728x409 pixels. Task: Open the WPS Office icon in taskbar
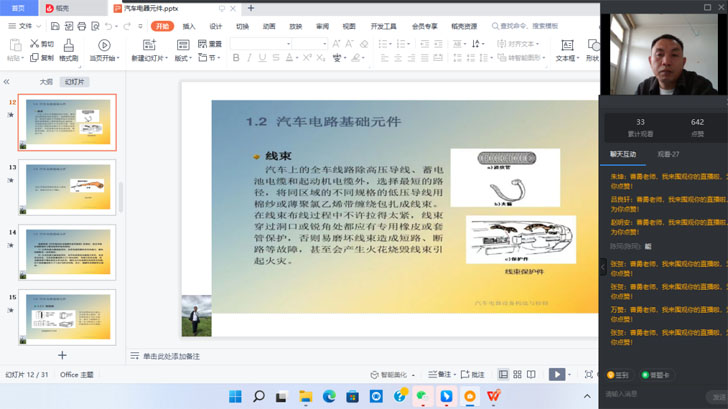tap(494, 397)
